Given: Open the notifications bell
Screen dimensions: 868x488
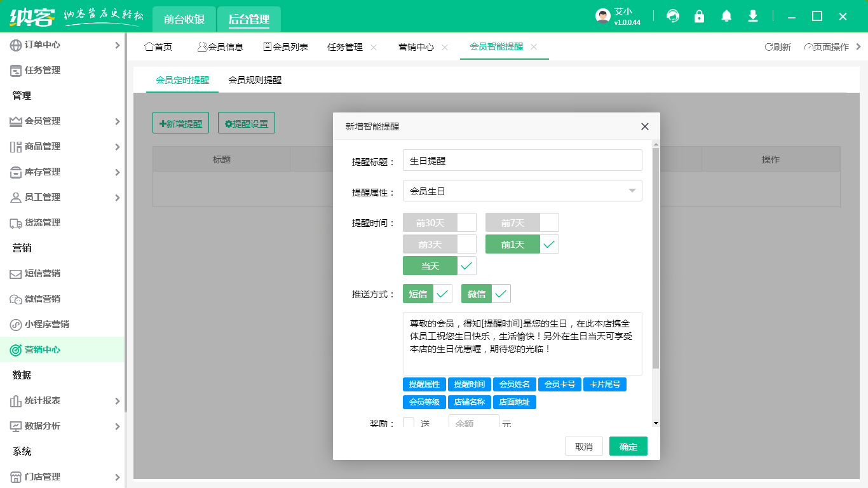Looking at the screenshot, I should click(x=726, y=17).
